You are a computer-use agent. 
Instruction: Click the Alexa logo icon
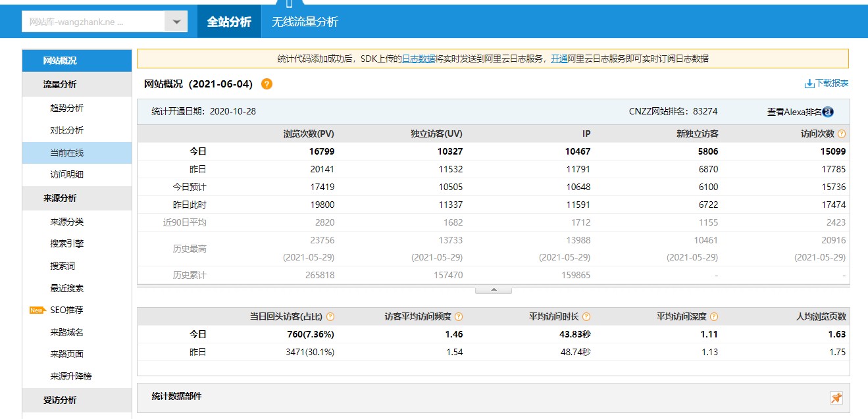829,112
